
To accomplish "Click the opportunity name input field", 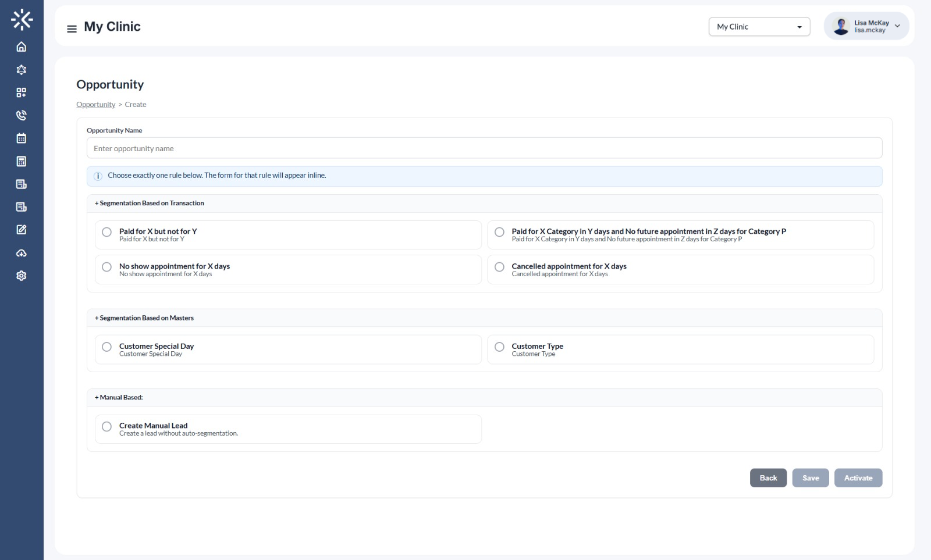I will [485, 148].
